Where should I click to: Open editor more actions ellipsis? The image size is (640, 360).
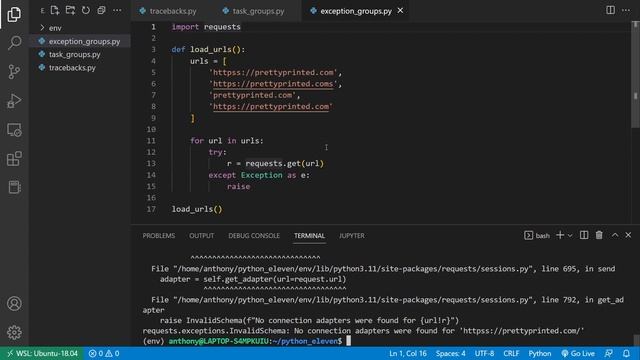626,10
